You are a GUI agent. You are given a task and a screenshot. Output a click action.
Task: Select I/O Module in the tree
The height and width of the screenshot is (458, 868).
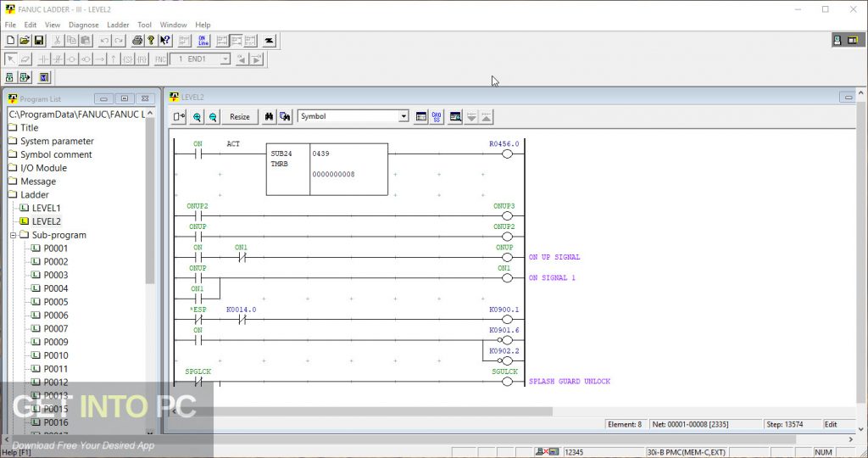click(43, 168)
